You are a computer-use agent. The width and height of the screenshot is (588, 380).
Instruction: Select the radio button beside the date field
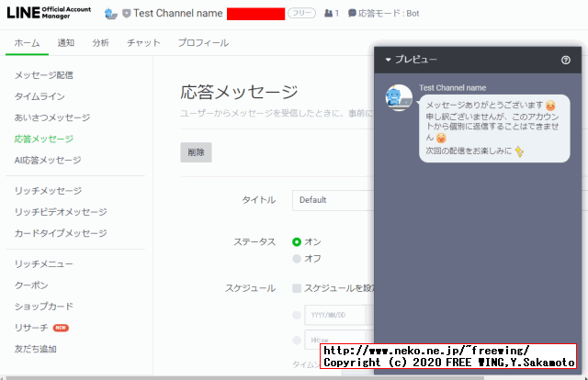point(297,315)
